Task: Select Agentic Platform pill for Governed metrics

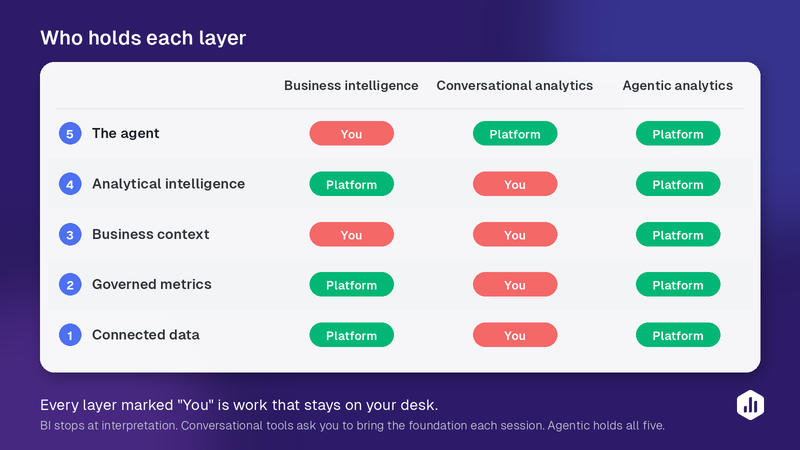Action: [x=678, y=285]
